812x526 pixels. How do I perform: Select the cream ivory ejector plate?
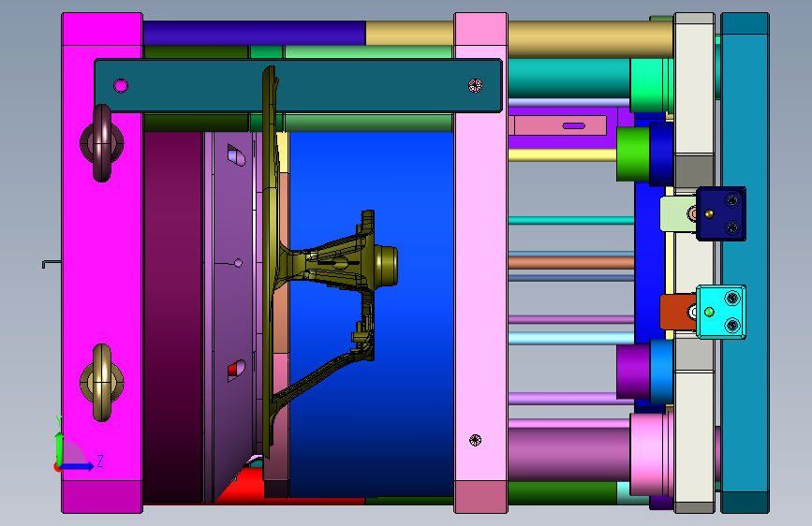pyautogui.click(x=694, y=263)
